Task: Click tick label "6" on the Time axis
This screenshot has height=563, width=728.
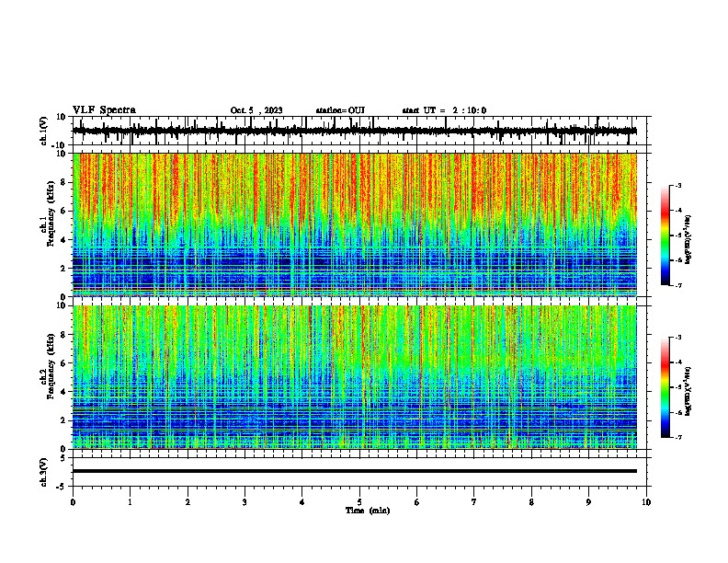Action: pyautogui.click(x=417, y=502)
